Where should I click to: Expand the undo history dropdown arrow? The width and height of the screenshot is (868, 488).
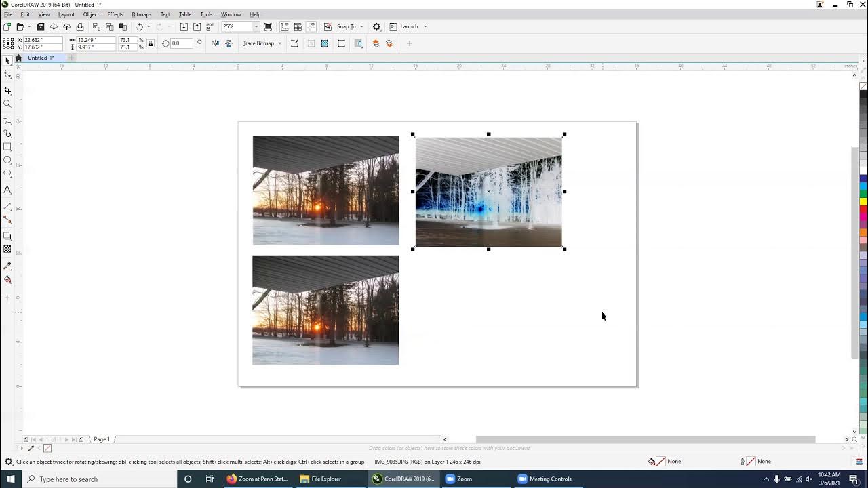point(149,26)
